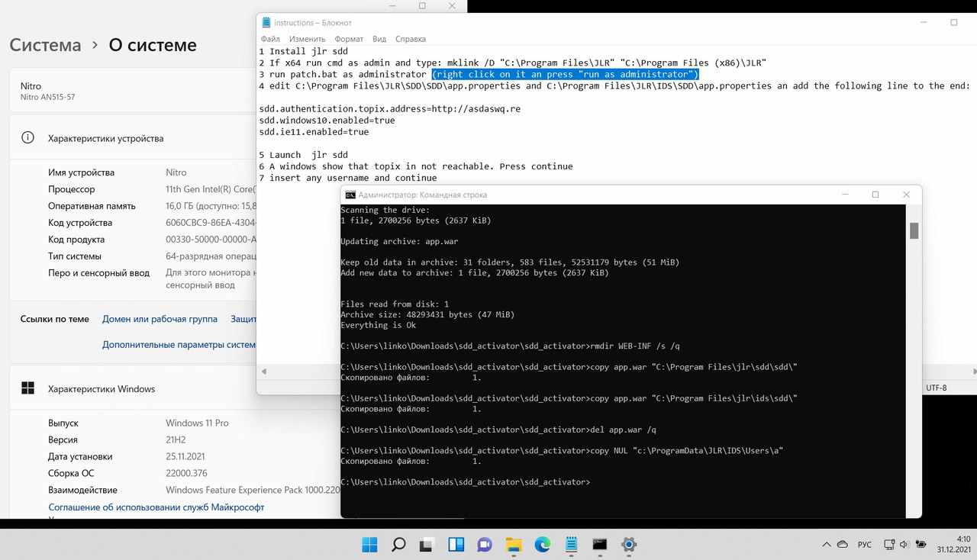The width and height of the screenshot is (977, 560).
Task: Click Windows logo icon beside Характеристики Windows
Action: [27, 389]
